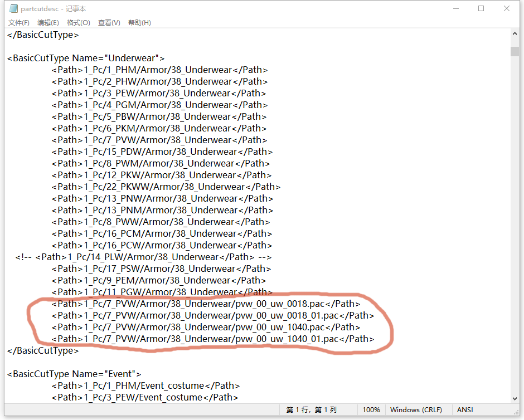The image size is (524, 420).
Task: Click the Windows (CRLF) status bar field
Action: click(x=416, y=410)
